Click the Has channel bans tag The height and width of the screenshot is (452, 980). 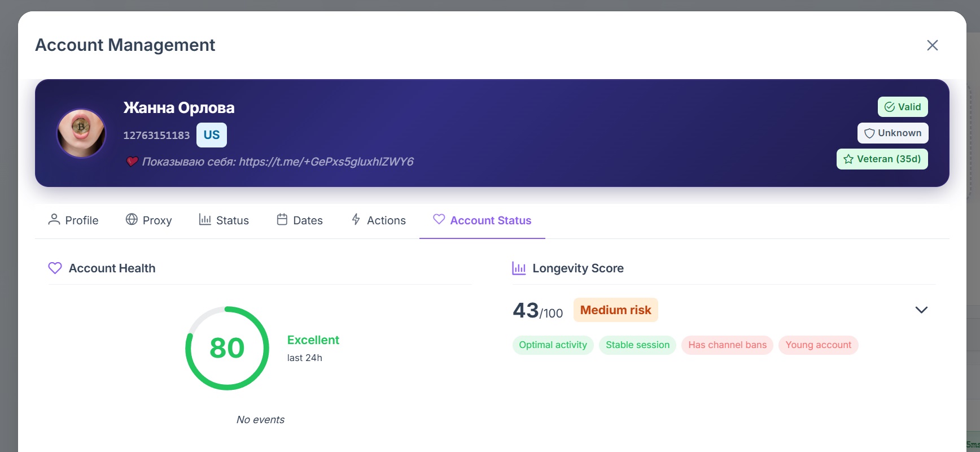728,345
